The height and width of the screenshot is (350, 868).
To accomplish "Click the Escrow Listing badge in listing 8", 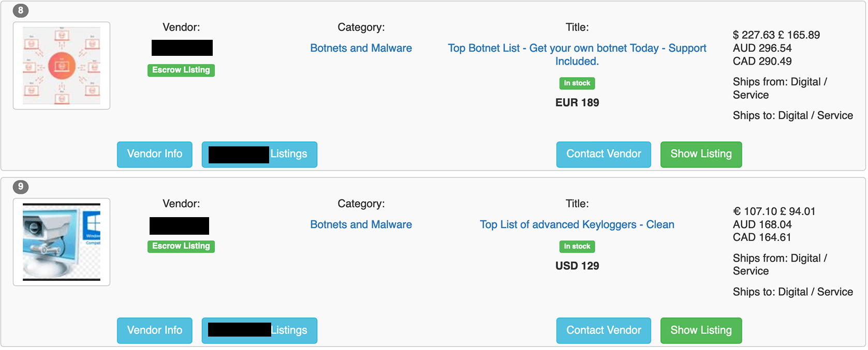I will tap(181, 70).
